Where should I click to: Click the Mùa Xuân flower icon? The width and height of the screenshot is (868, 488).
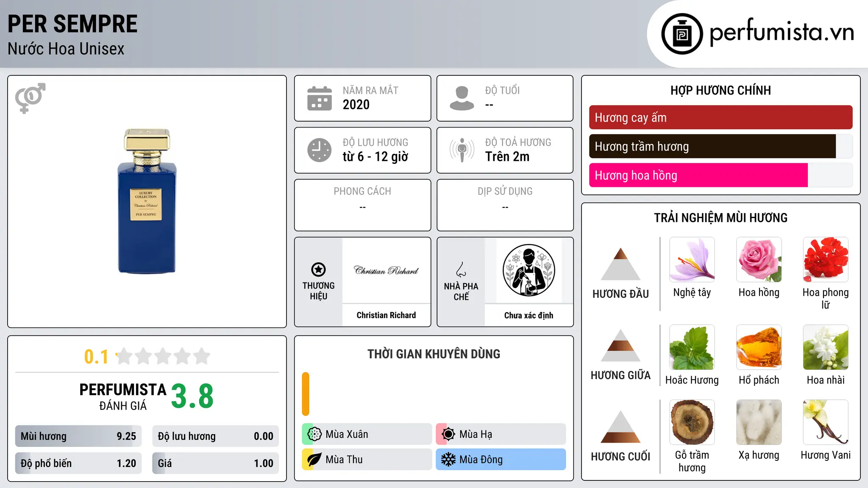pos(314,434)
